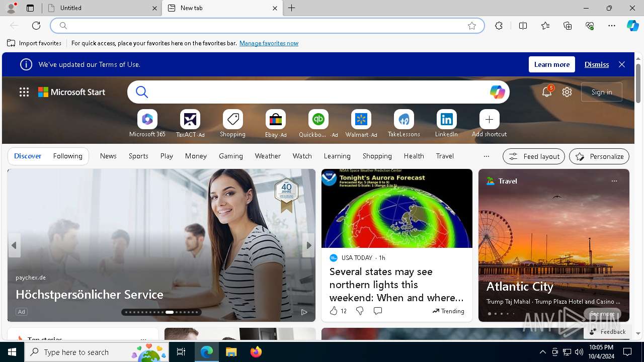Launch Firefox from taskbar
Image resolution: width=644 pixels, height=362 pixels.
(x=256, y=352)
